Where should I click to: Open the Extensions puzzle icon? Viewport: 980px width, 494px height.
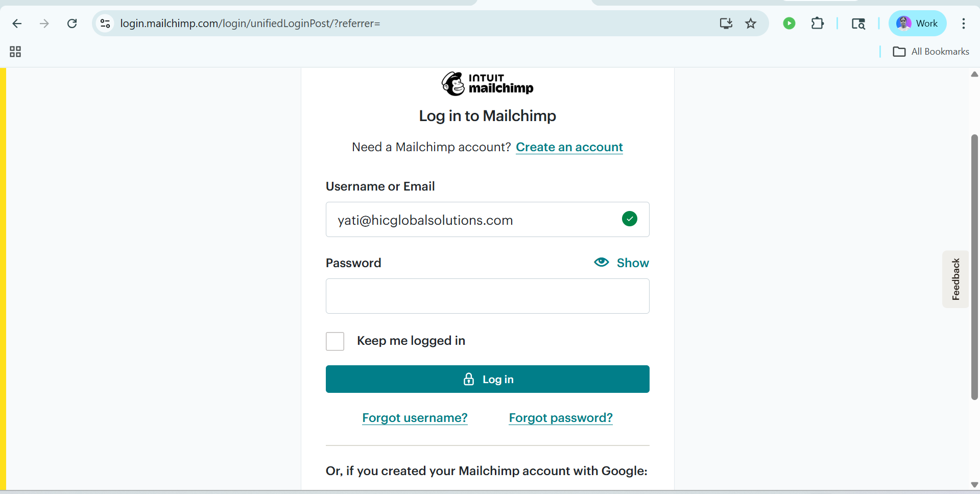click(x=818, y=23)
